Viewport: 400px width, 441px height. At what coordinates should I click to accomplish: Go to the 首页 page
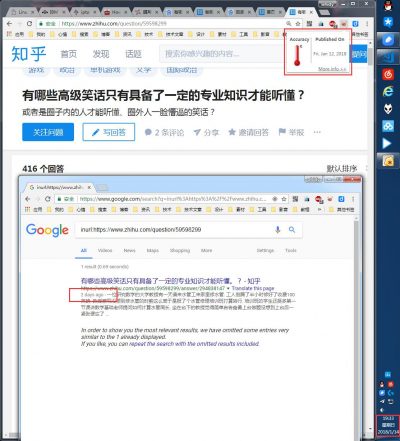69,54
